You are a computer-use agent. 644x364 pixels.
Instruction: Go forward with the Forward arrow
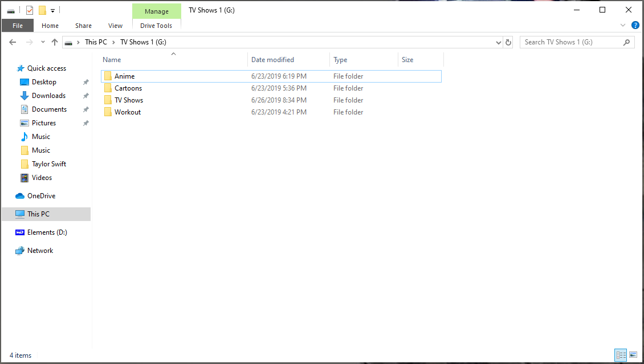point(29,42)
